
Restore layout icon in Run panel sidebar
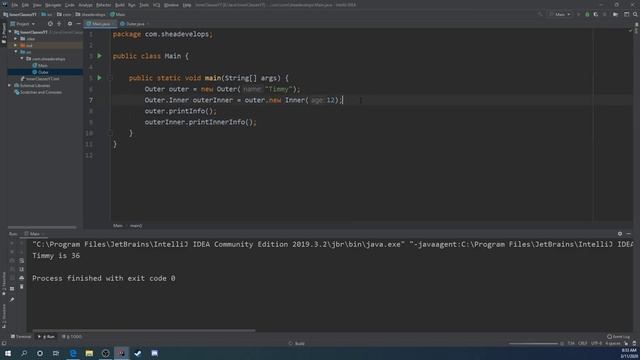12,289
